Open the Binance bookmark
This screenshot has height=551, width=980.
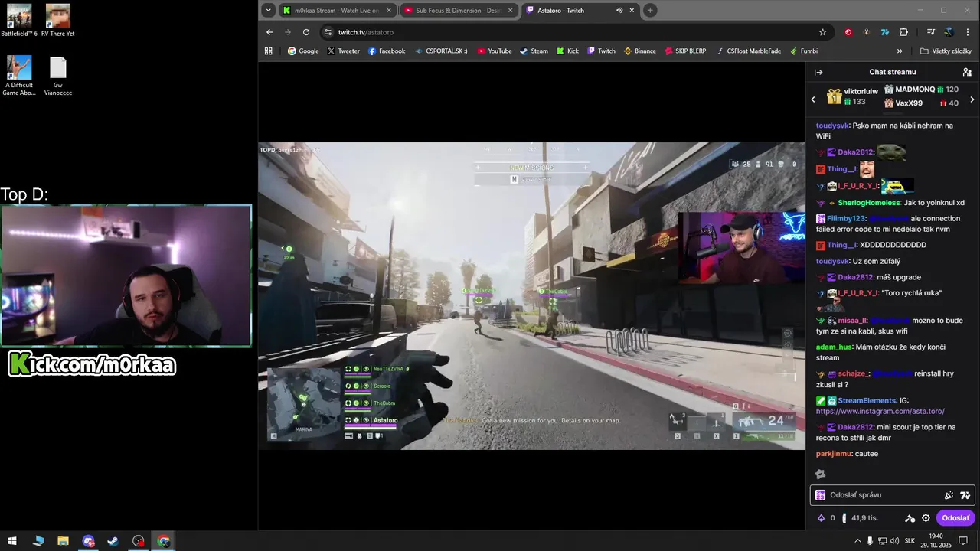(x=640, y=51)
